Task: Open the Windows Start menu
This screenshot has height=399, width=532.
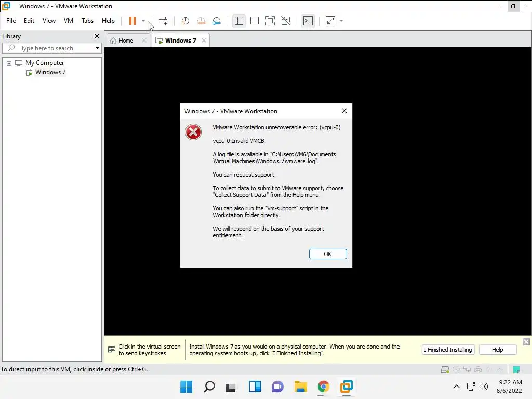Action: 187,387
